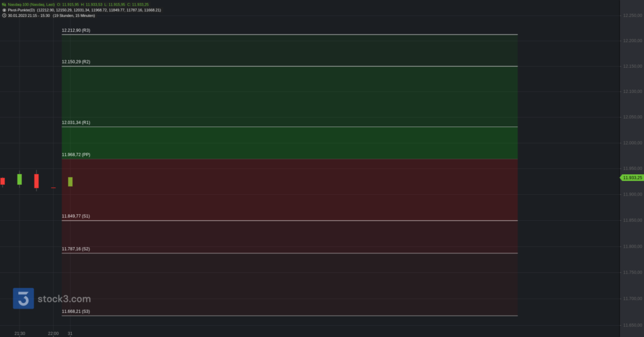Click the Nasdaq-100 candlestick chart-type icon

(x=4, y=4)
